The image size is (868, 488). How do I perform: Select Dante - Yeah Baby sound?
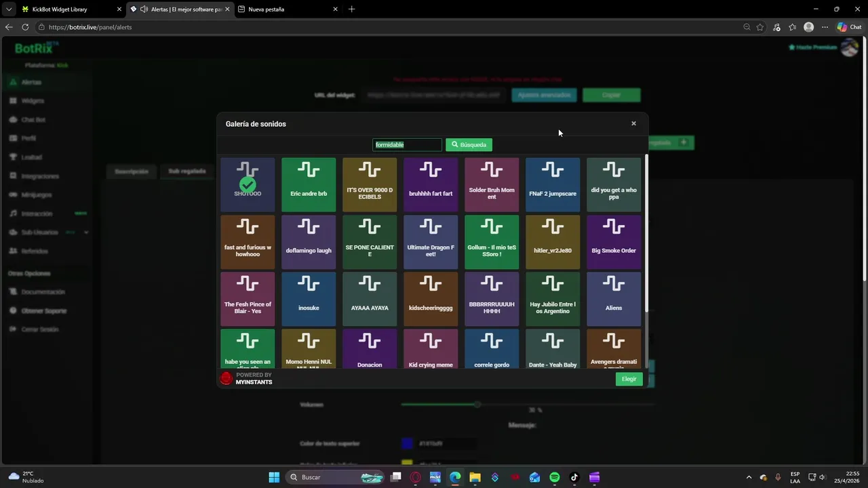pos(553,350)
